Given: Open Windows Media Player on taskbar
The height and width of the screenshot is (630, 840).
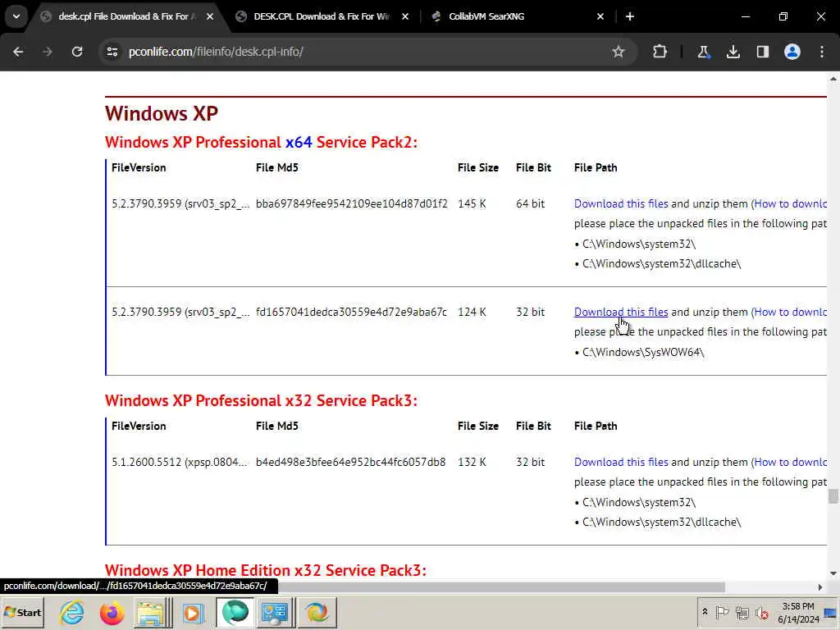Looking at the screenshot, I should pos(193,612).
